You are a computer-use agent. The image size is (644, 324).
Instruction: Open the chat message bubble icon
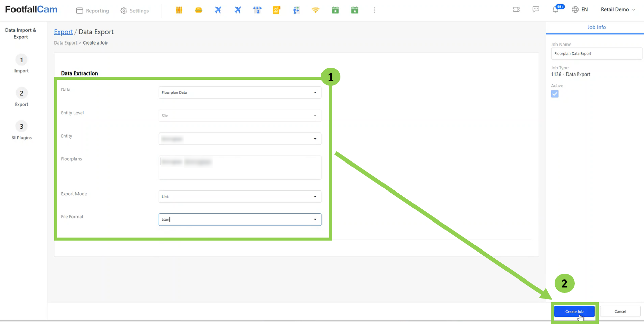pos(536,10)
